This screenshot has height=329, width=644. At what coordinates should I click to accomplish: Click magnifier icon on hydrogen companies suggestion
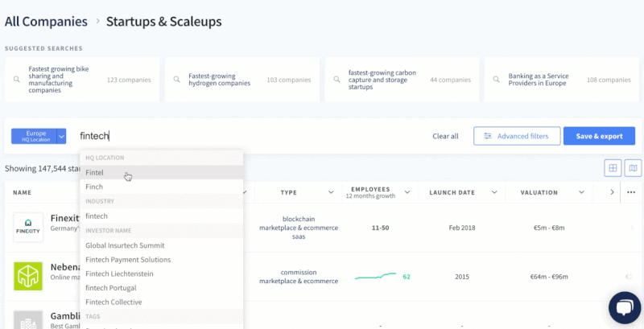176,80
